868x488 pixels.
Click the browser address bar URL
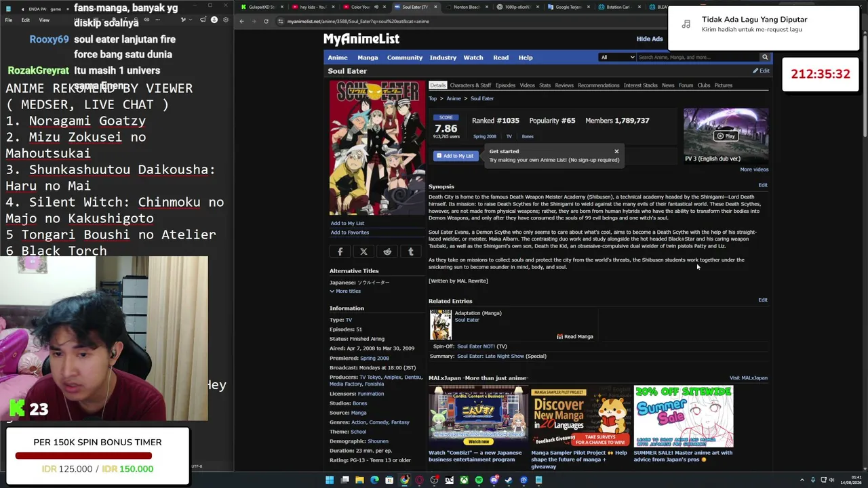(358, 21)
